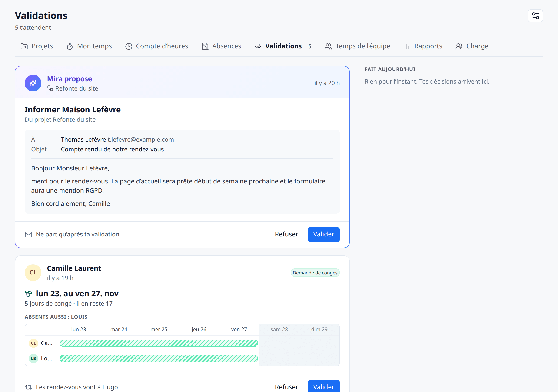Screen dimensions: 558x392
Task: Click Camille's striped absence bar
Action: [x=159, y=343]
